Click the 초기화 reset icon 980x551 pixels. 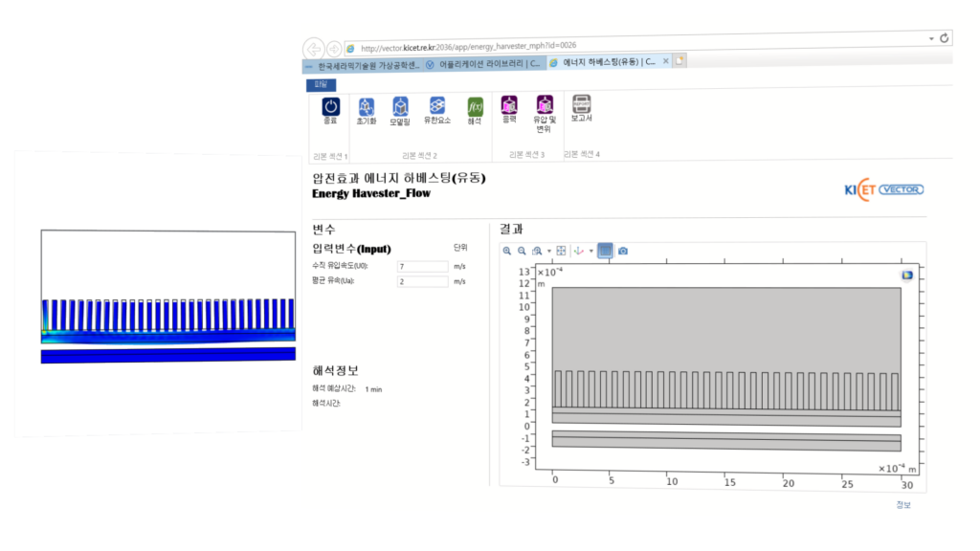point(366,106)
